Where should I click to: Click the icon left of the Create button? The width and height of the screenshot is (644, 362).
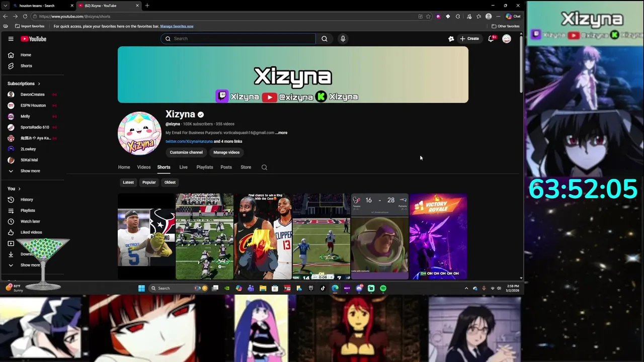[451, 39]
